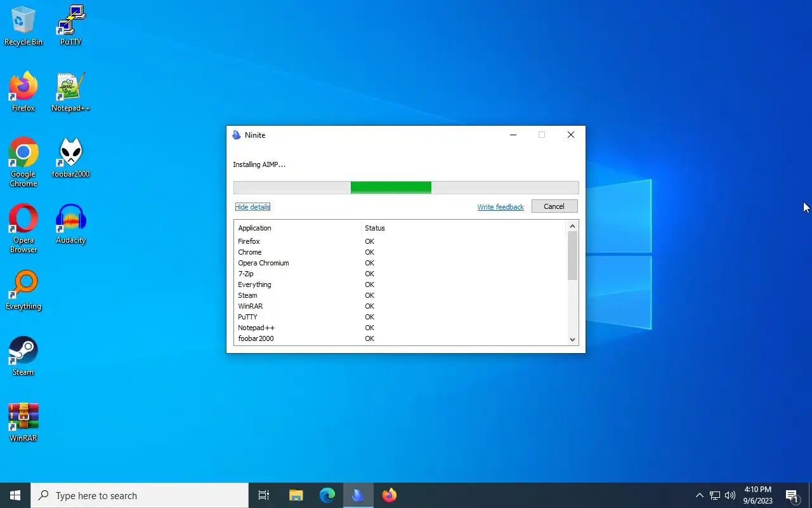Select the Everything row in details list
812x508 pixels.
(400, 284)
